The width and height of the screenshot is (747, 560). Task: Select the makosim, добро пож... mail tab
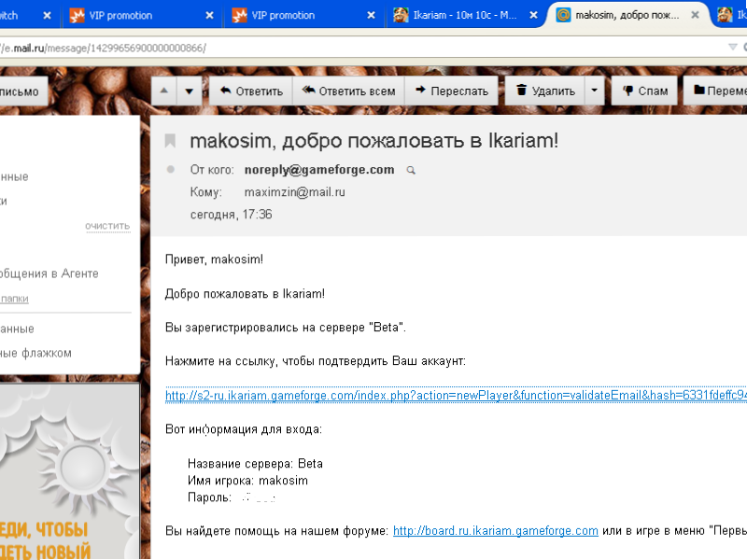click(627, 15)
